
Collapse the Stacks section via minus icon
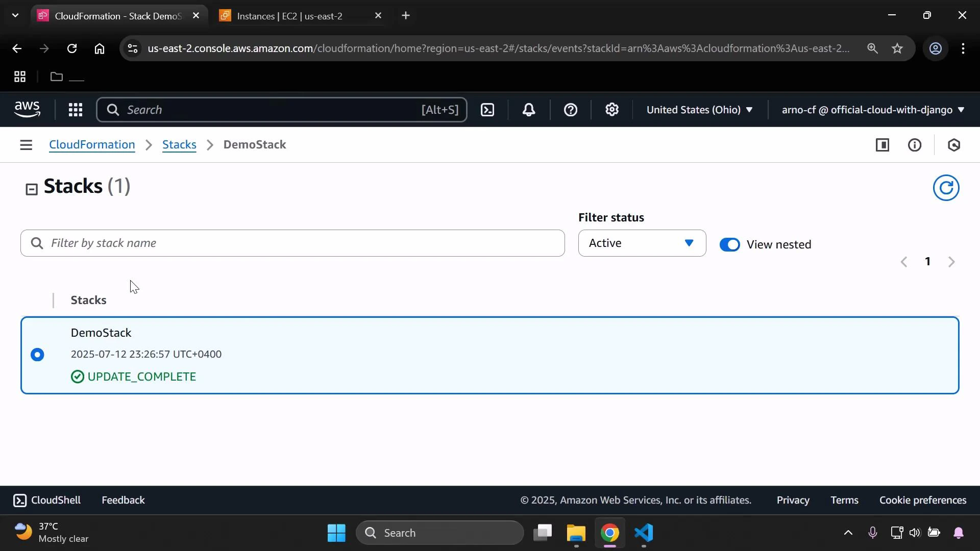coord(32,188)
